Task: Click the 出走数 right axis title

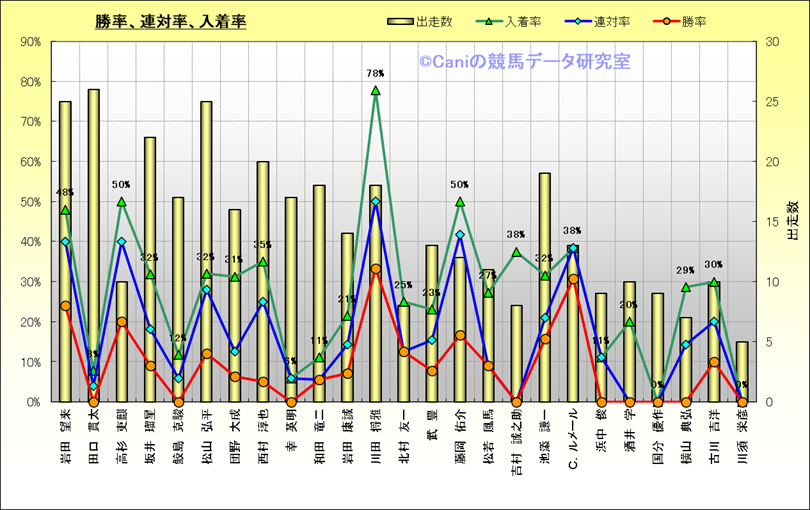Action: click(792, 221)
